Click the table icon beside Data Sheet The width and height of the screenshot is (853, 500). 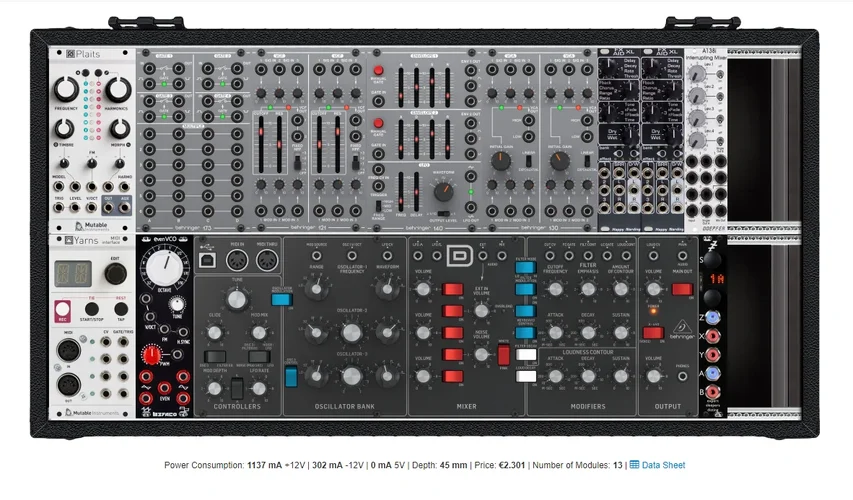point(634,465)
